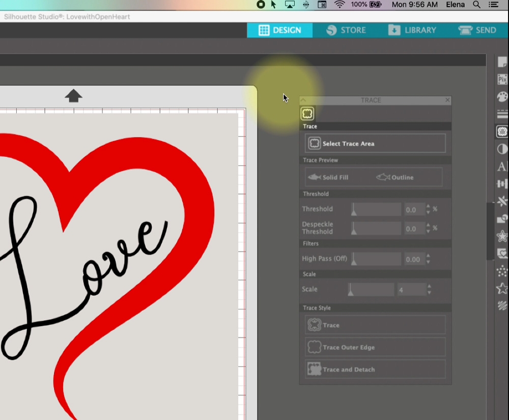The image size is (509, 420).
Task: Click the AirPlay display icon in menu bar
Action: [290, 5]
